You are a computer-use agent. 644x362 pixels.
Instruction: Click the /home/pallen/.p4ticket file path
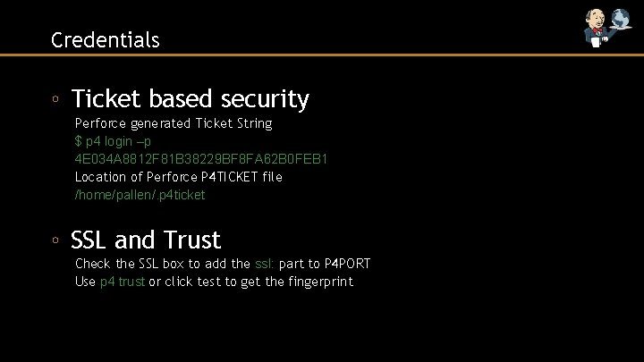click(x=140, y=195)
